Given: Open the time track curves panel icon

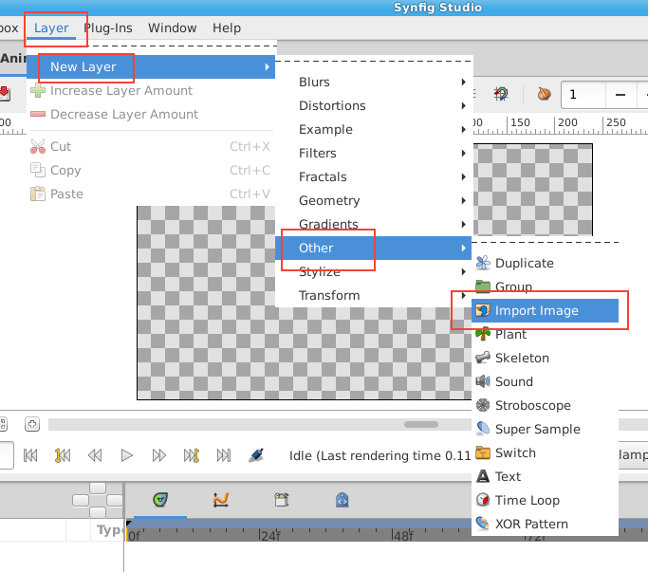Looking at the screenshot, I should coord(221,500).
